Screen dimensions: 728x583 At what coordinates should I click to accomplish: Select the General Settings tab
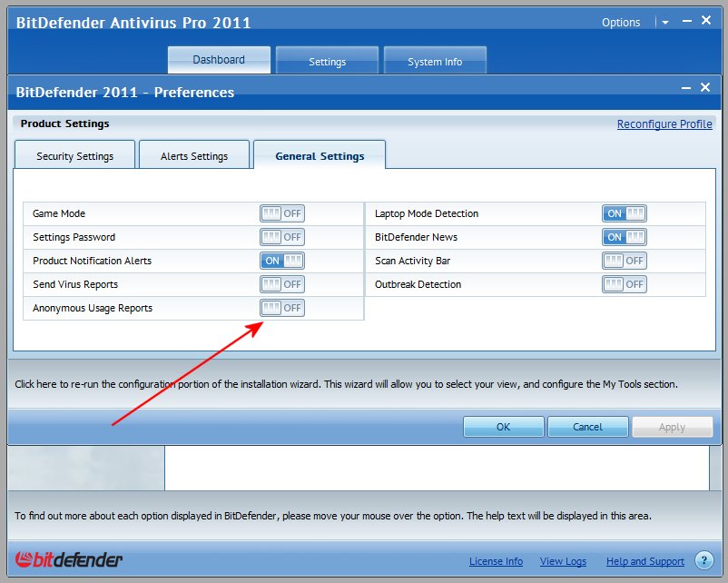pyautogui.click(x=320, y=154)
